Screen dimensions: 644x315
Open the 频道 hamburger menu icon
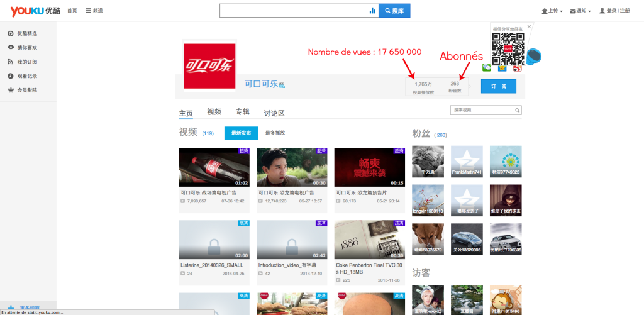[88, 11]
